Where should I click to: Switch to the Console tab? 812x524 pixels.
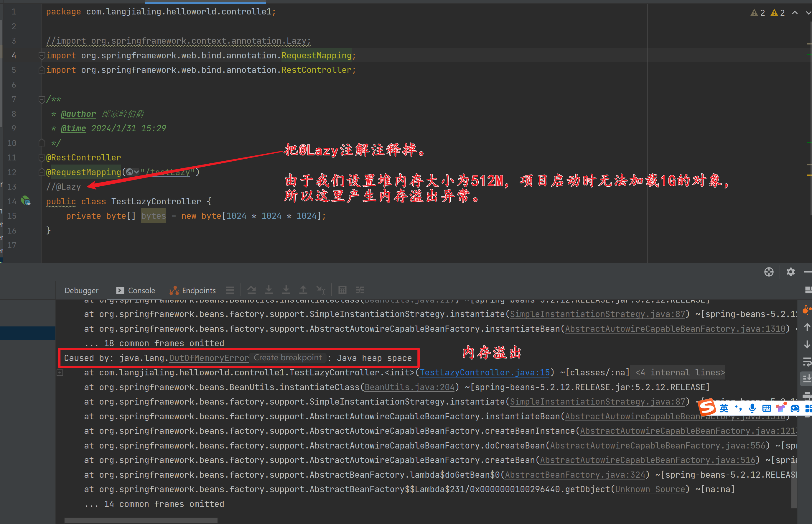tap(136, 290)
